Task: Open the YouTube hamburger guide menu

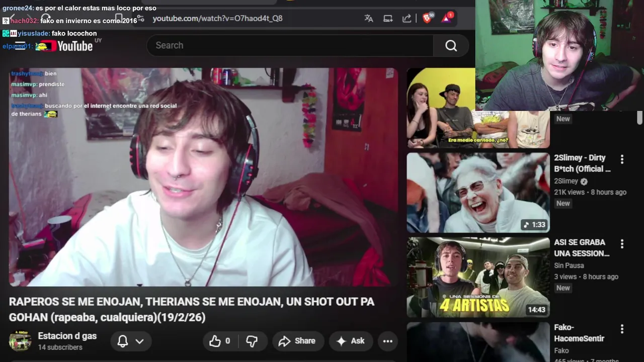Action: coord(20,46)
